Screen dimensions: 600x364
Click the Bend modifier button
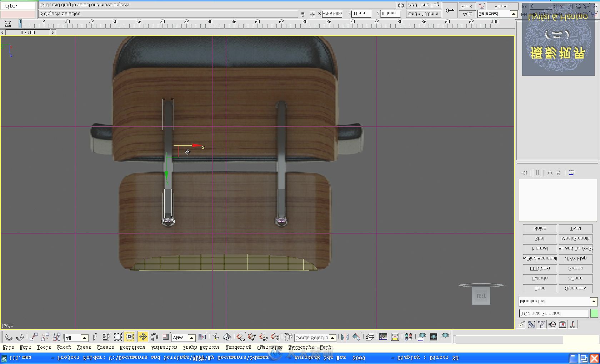[x=540, y=288]
